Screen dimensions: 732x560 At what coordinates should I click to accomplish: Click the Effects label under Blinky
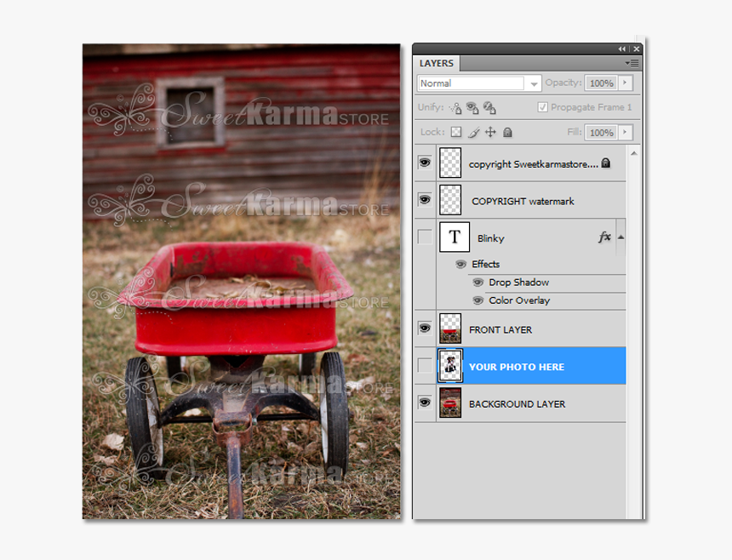[x=485, y=264]
